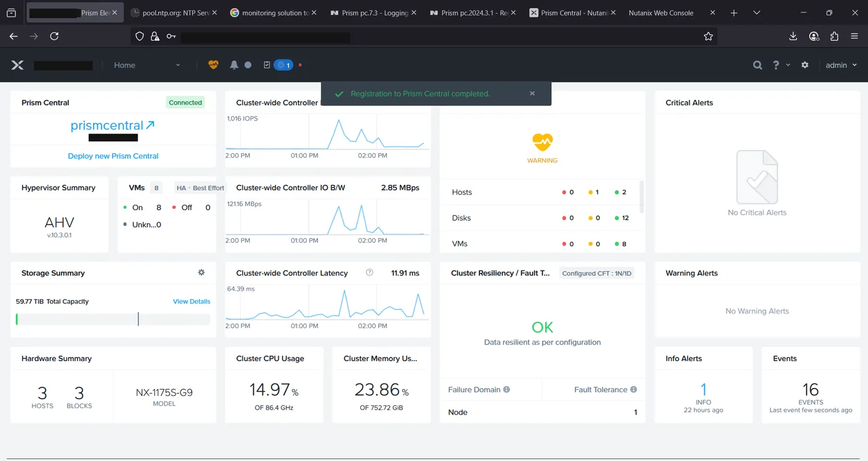The height and width of the screenshot is (461, 868).
Task: Open the browser downloads icon
Action: click(793, 37)
